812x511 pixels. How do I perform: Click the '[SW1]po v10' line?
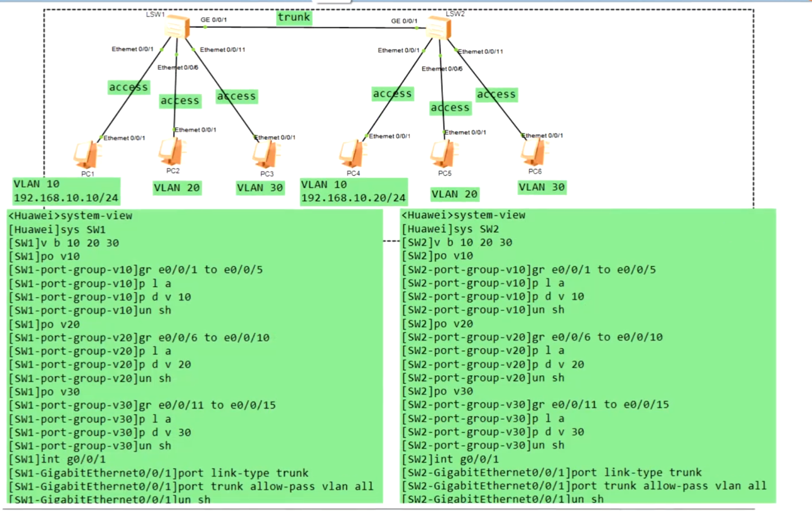[44, 257]
